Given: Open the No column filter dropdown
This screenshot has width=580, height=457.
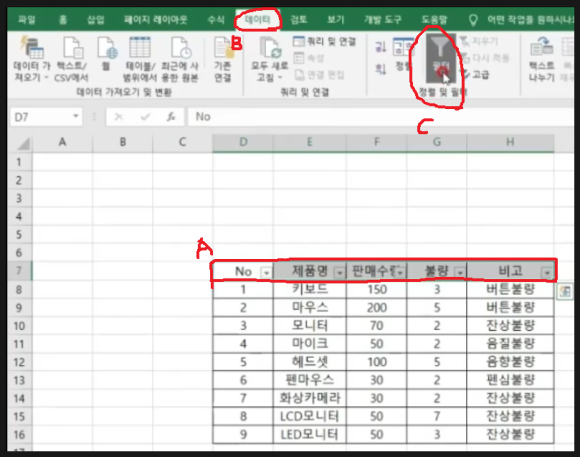Looking at the screenshot, I should click(x=266, y=273).
